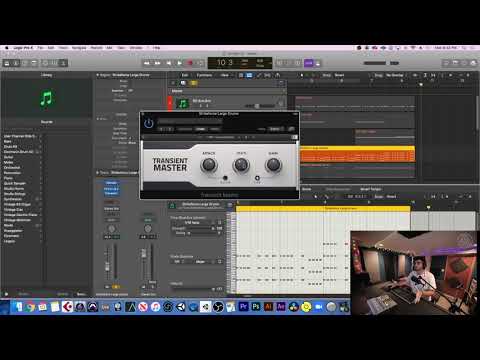Open the Notepad icon in control bar
This screenshot has width=480, height=360.
click(455, 63)
